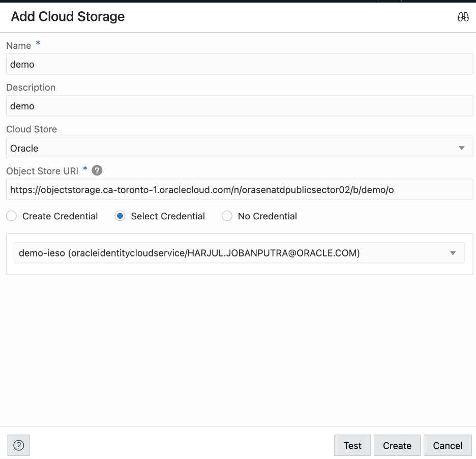
Task: Click the "Object Store URI" label text
Action: [42, 171]
